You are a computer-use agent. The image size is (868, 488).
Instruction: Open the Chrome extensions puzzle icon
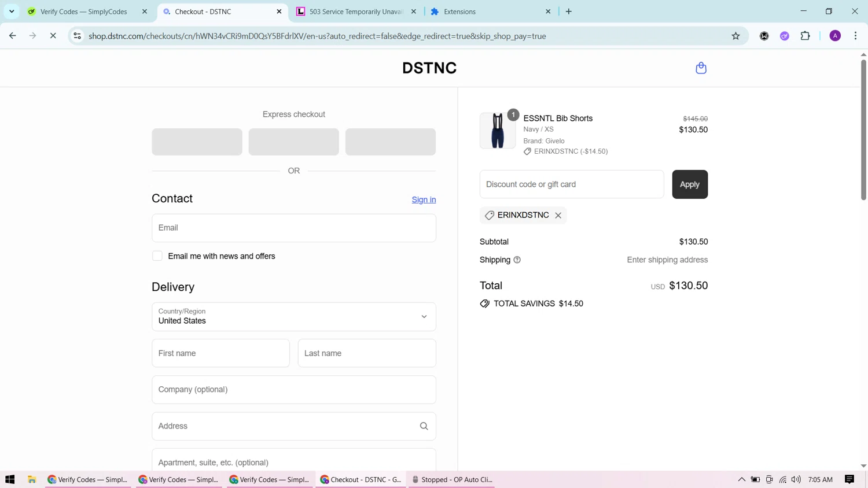pos(805,36)
